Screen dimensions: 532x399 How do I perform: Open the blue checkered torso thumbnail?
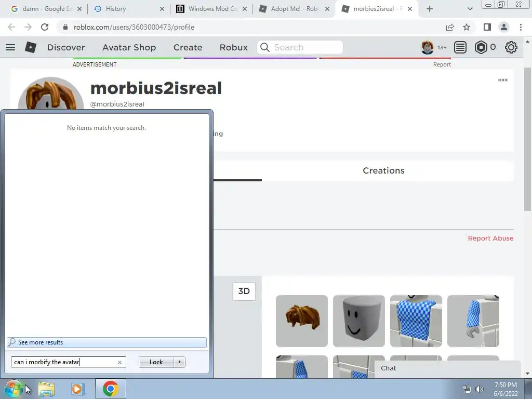[x=416, y=321]
